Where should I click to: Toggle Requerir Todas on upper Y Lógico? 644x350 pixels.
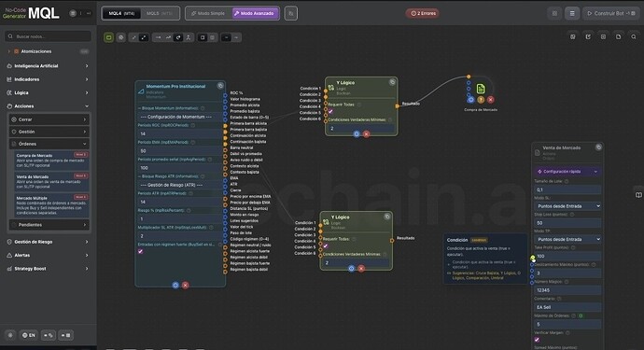pyautogui.click(x=330, y=111)
